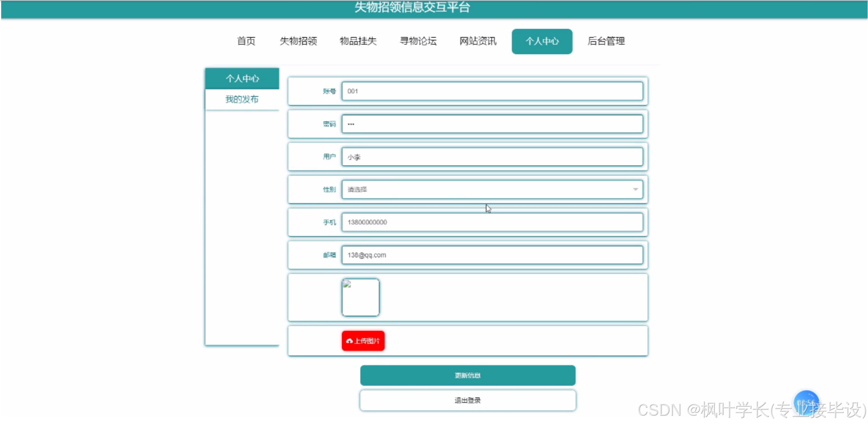Click the blue timer bubble

pos(806,403)
